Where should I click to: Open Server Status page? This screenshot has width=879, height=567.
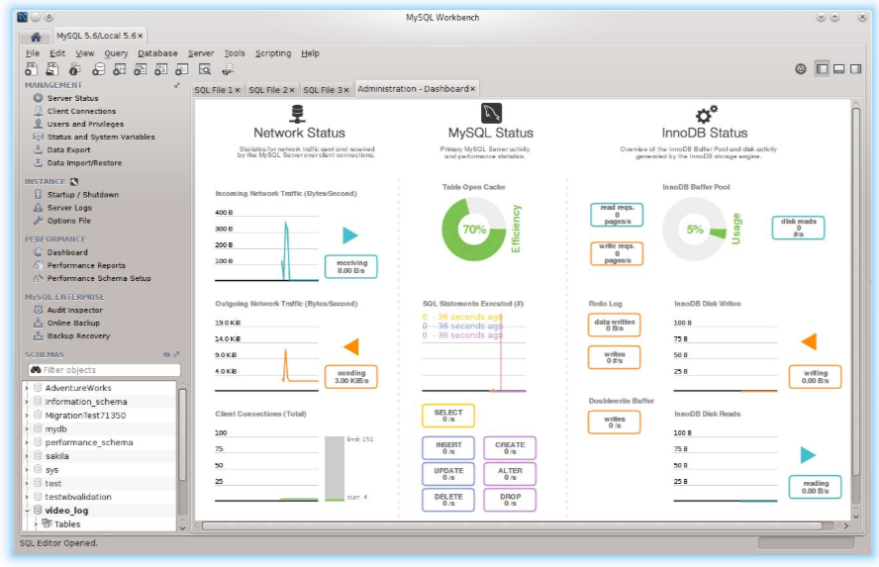coord(72,98)
